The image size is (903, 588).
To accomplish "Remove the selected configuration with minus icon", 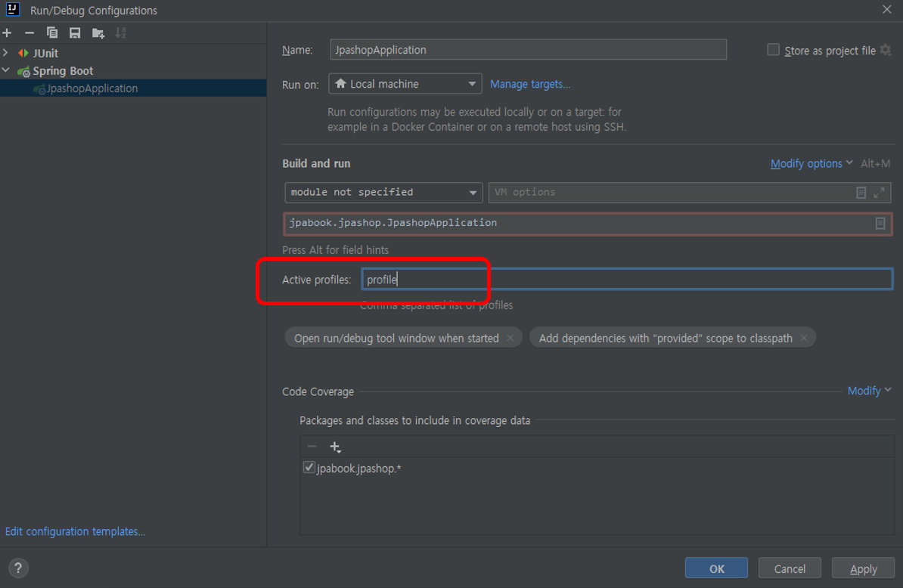I will (x=29, y=32).
